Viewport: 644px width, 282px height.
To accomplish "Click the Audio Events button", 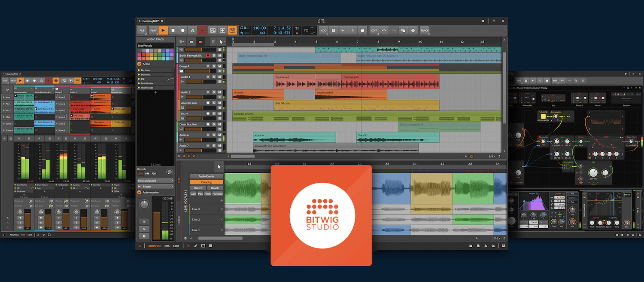I will pyautogui.click(x=207, y=176).
